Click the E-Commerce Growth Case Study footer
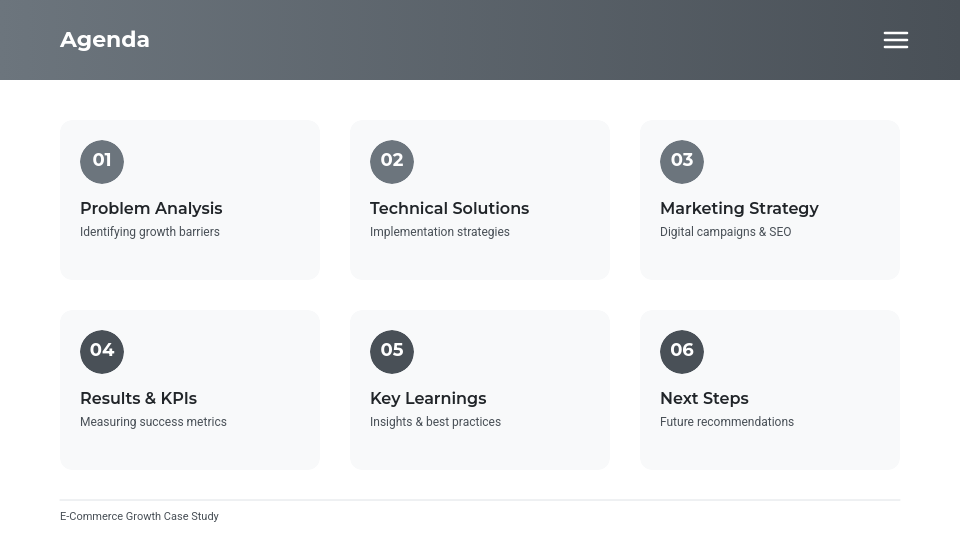 [139, 517]
